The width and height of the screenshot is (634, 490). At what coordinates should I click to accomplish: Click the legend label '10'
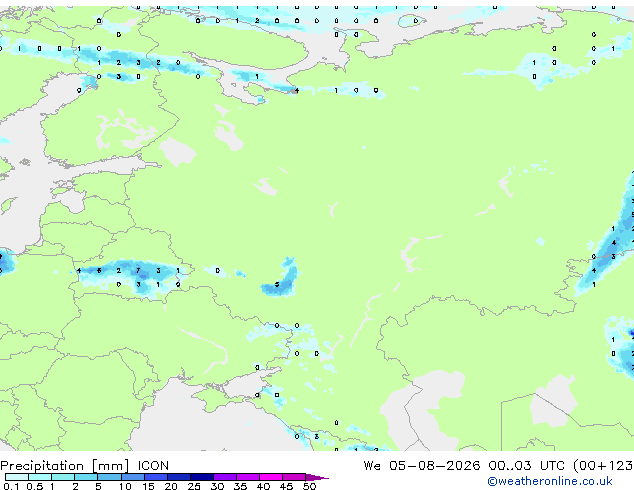click(125, 486)
